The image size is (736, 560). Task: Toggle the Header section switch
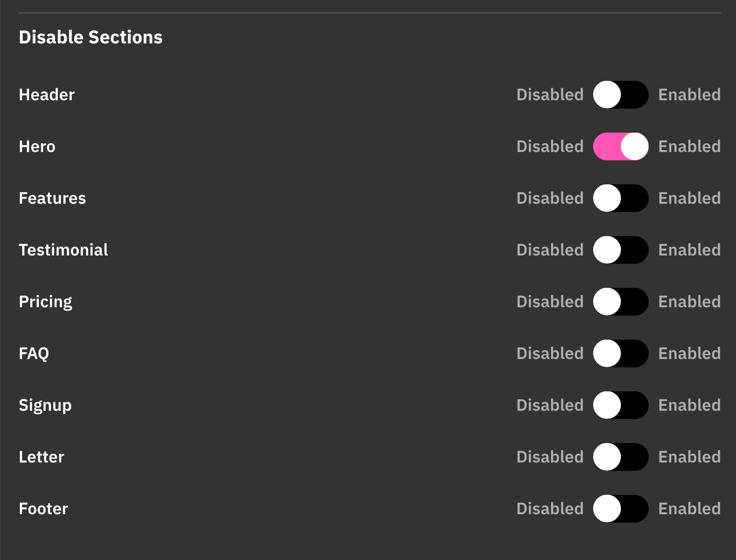(x=620, y=95)
